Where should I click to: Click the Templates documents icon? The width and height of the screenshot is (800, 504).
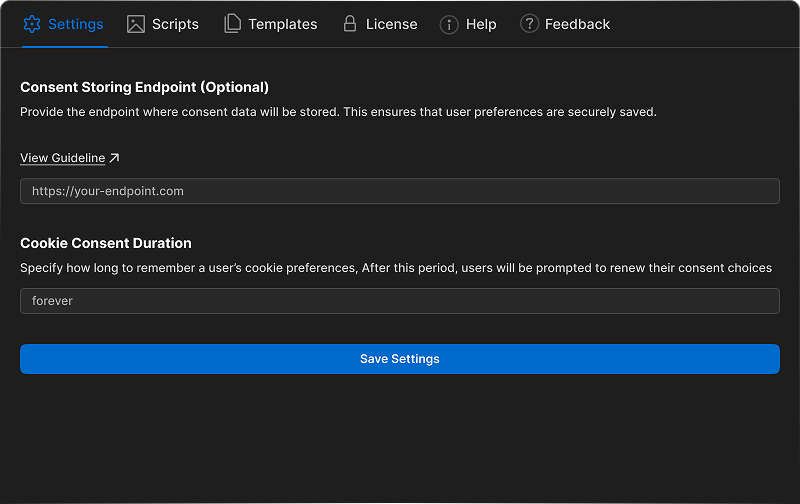click(232, 24)
